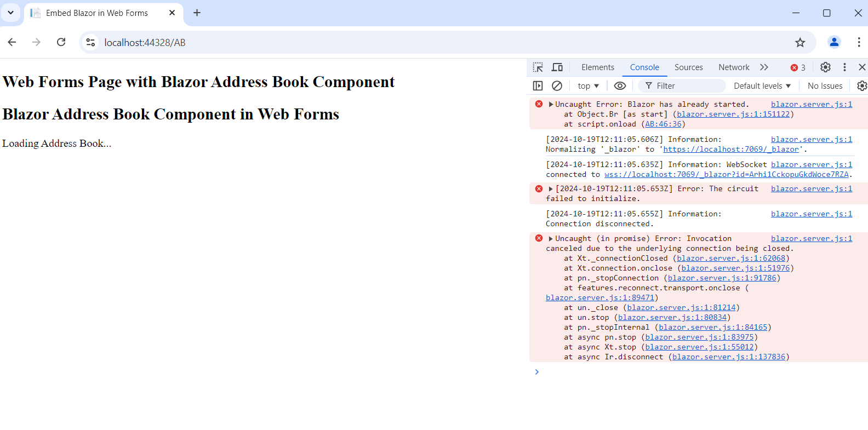868x430 pixels.
Task: Expand the 'circuit failed to initialize' error
Action: pos(551,189)
